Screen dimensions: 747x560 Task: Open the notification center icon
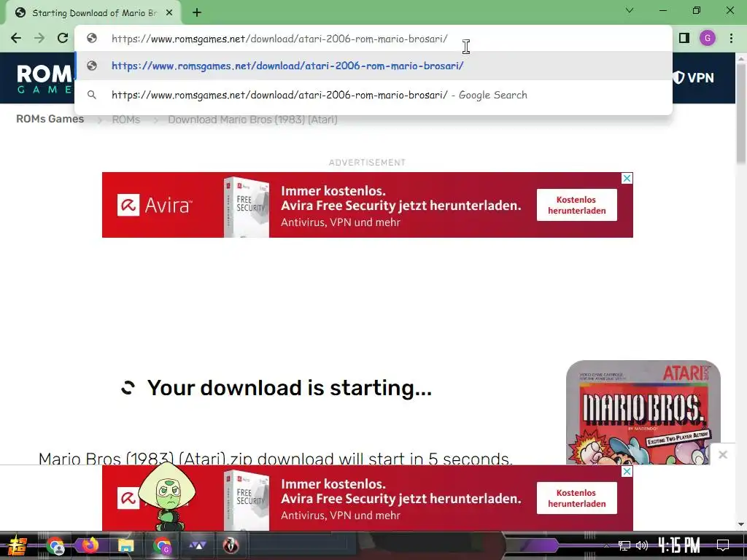[723, 545]
